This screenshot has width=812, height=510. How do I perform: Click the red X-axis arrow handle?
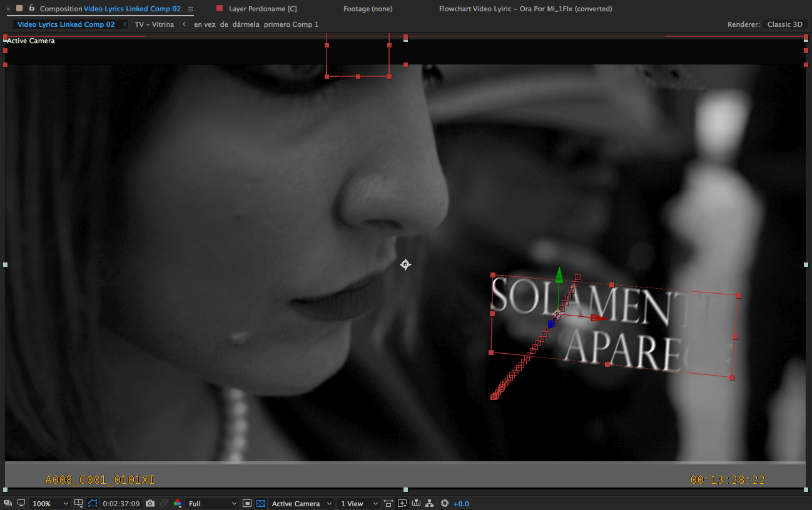(x=599, y=318)
